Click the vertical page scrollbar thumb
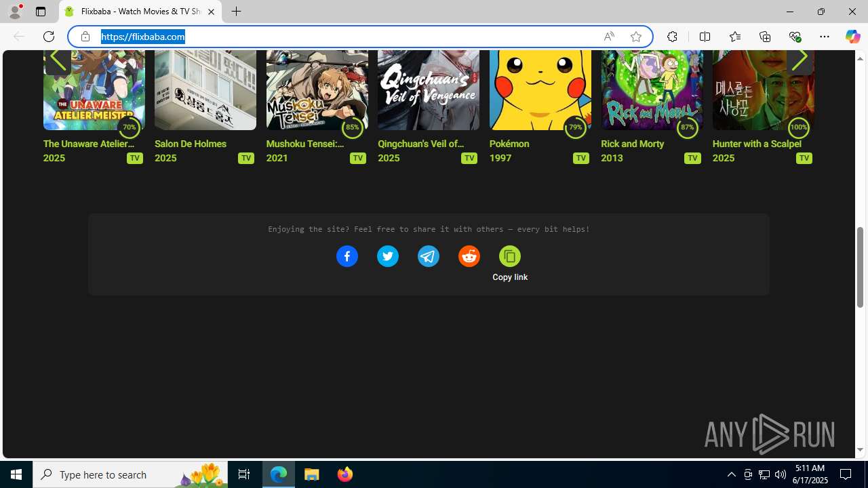This screenshot has width=868, height=488. [860, 267]
